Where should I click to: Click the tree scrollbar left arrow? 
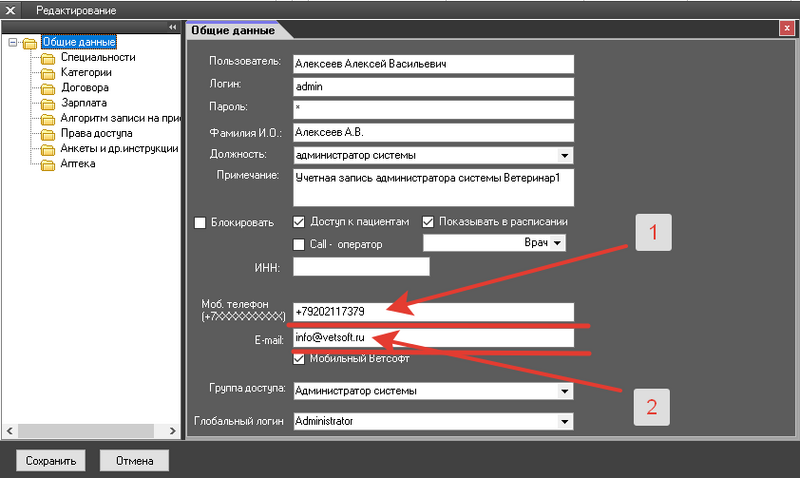point(10,431)
